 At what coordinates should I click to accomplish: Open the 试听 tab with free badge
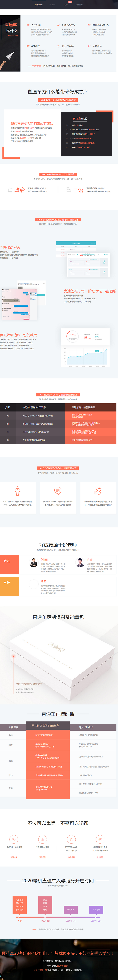(x=66, y=5)
